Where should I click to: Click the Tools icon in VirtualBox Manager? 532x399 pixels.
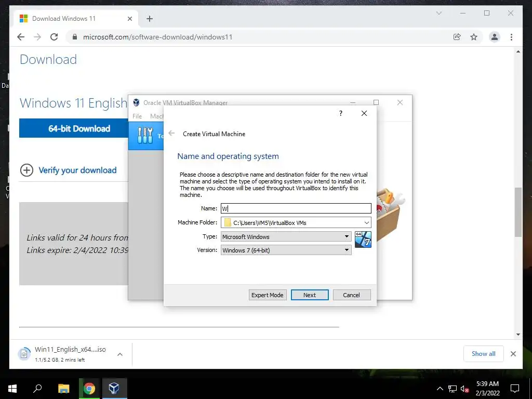[x=145, y=136]
